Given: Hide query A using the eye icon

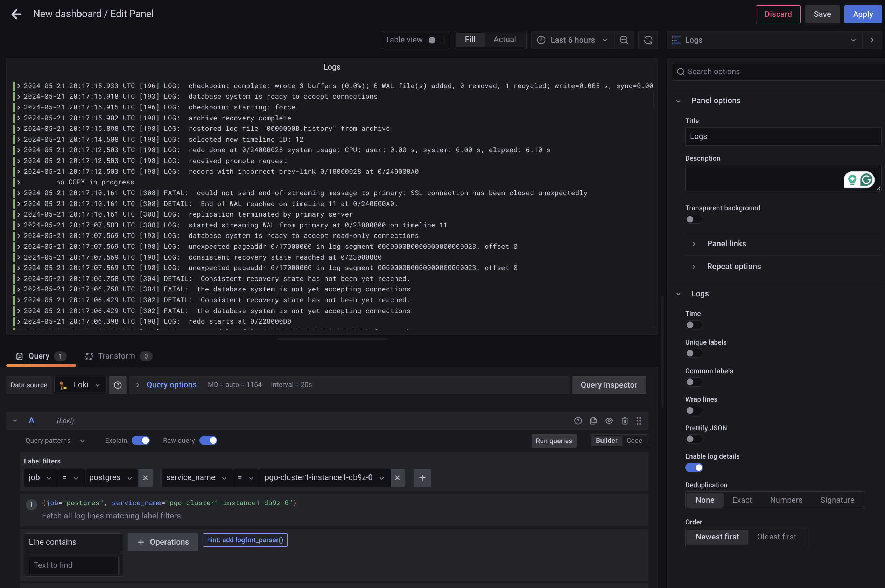Looking at the screenshot, I should (609, 421).
